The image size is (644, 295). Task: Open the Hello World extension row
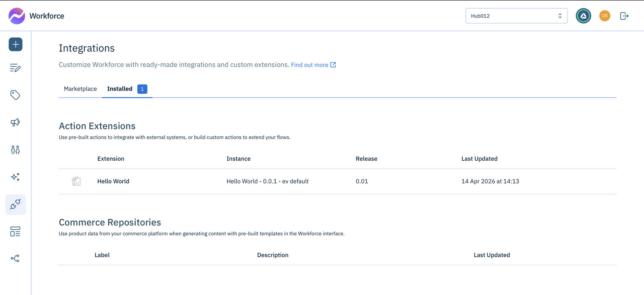(x=337, y=181)
